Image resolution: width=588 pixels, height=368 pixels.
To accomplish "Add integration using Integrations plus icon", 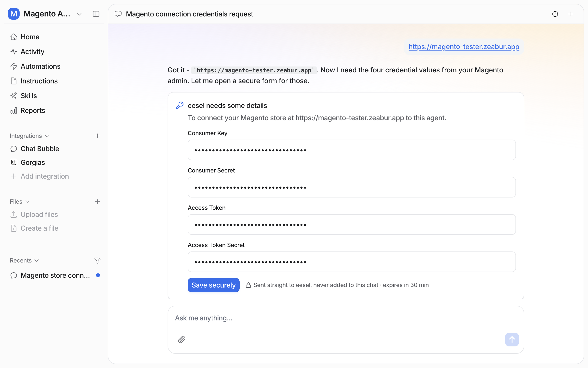I will pos(98,136).
